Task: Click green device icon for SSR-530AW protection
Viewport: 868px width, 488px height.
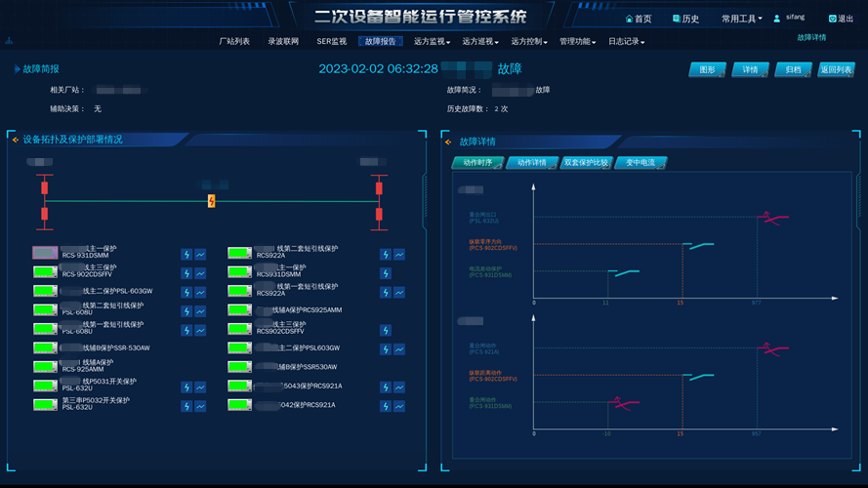Action: (44, 347)
